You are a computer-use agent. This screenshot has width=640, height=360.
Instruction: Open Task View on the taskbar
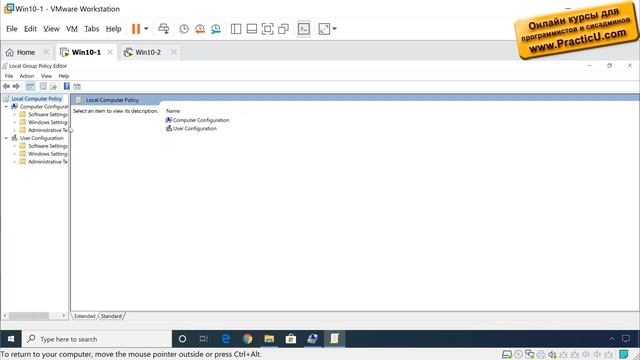(x=204, y=339)
